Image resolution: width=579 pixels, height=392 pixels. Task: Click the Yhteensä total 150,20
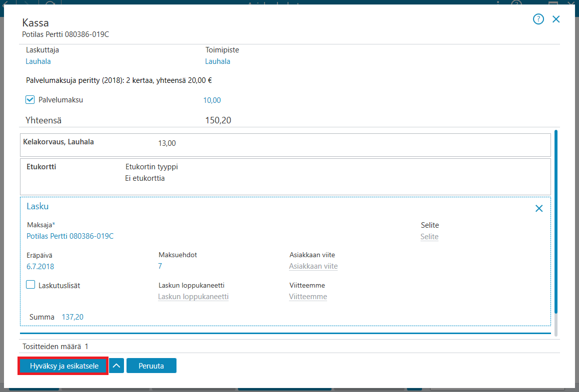coord(218,120)
